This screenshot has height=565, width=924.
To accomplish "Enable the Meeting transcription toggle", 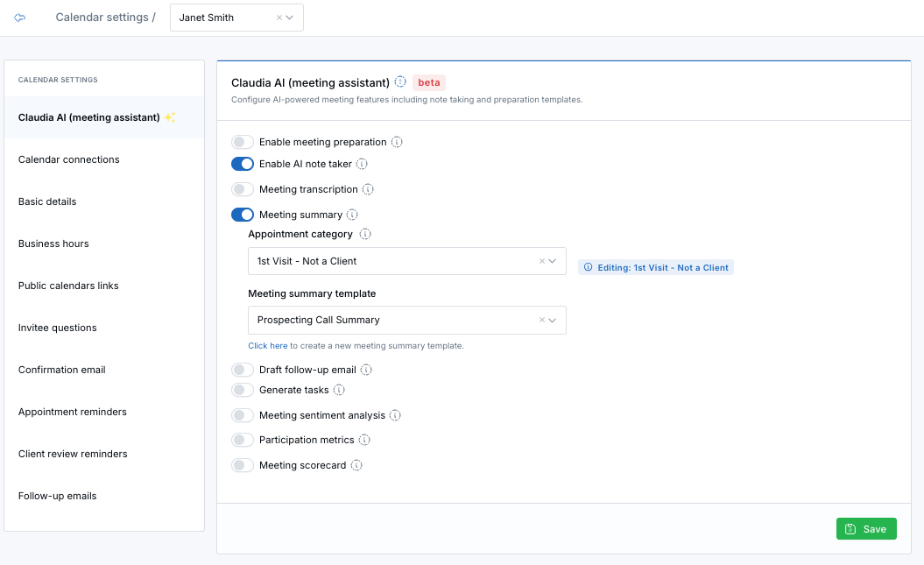I will [x=242, y=188].
